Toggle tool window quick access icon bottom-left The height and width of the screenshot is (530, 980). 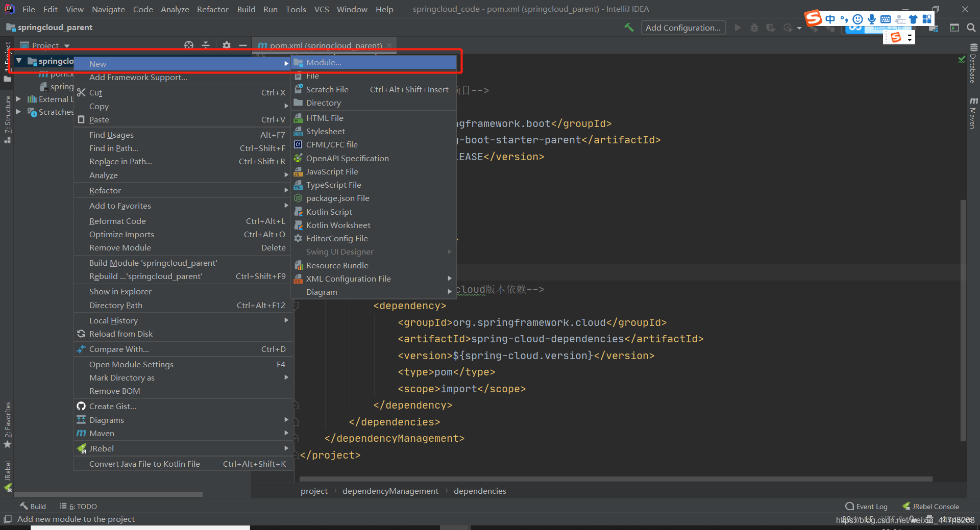tap(7, 519)
